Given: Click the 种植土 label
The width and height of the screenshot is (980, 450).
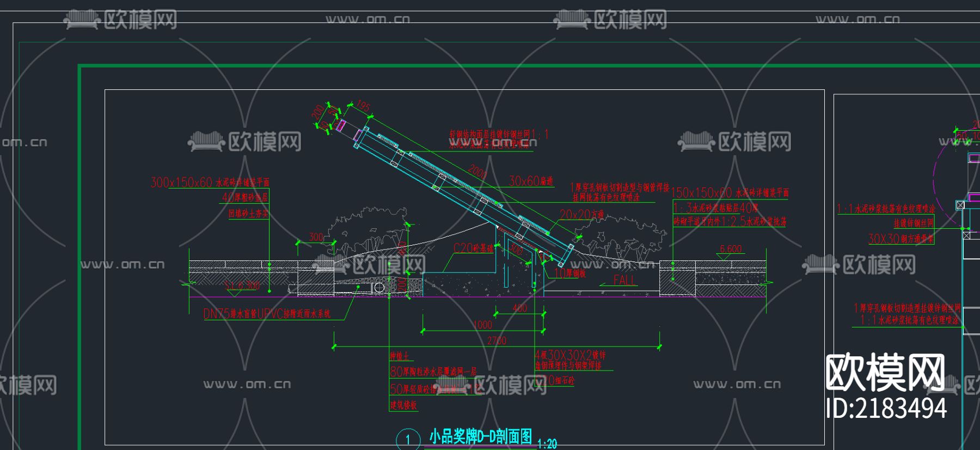Looking at the screenshot, I should coord(399,356).
